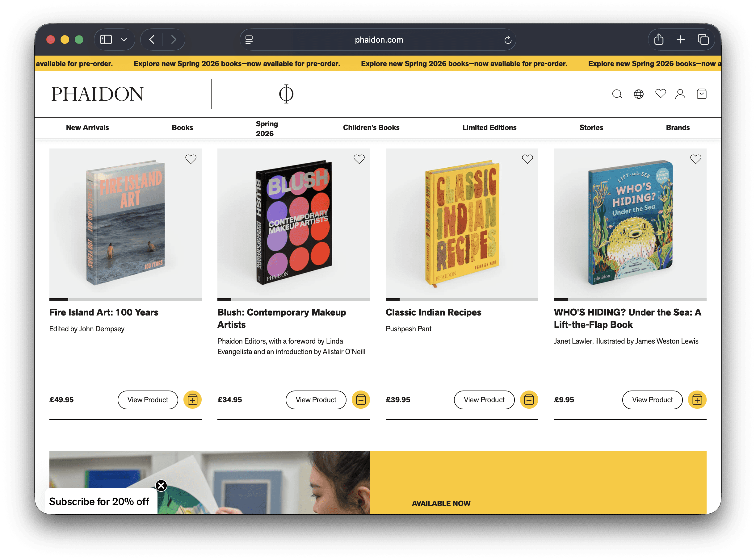Open the Books navigation menu
This screenshot has height=560, width=756.
pos(182,127)
